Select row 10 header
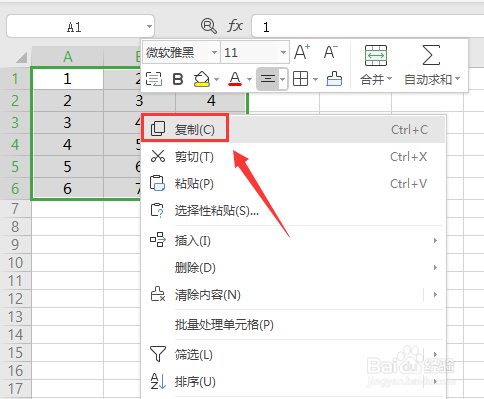Viewport: 484px width, 399px height. tap(15, 263)
